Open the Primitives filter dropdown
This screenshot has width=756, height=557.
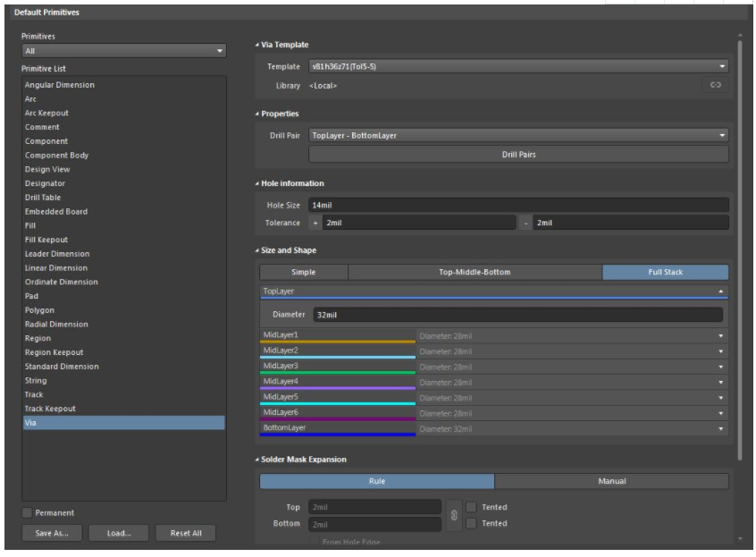pos(123,51)
